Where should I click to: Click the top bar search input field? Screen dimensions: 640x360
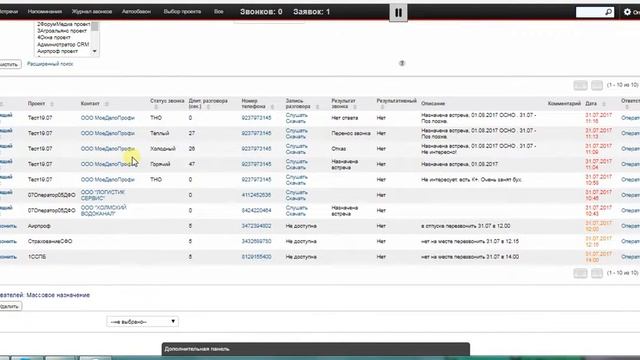coord(590,12)
